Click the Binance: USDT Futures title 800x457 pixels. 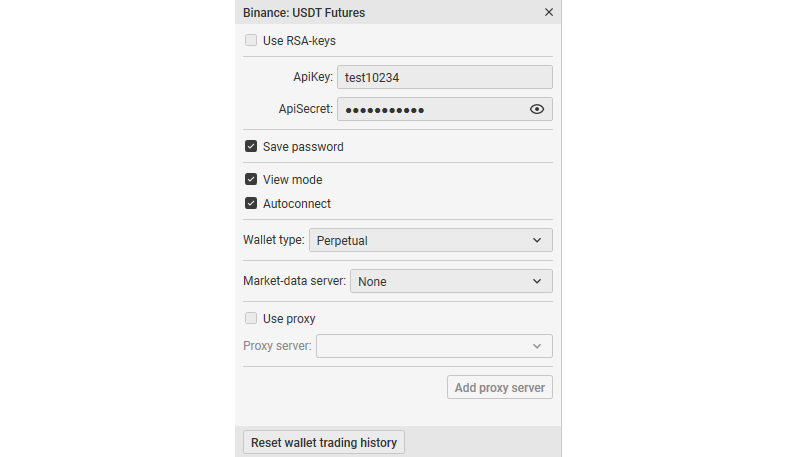(304, 13)
